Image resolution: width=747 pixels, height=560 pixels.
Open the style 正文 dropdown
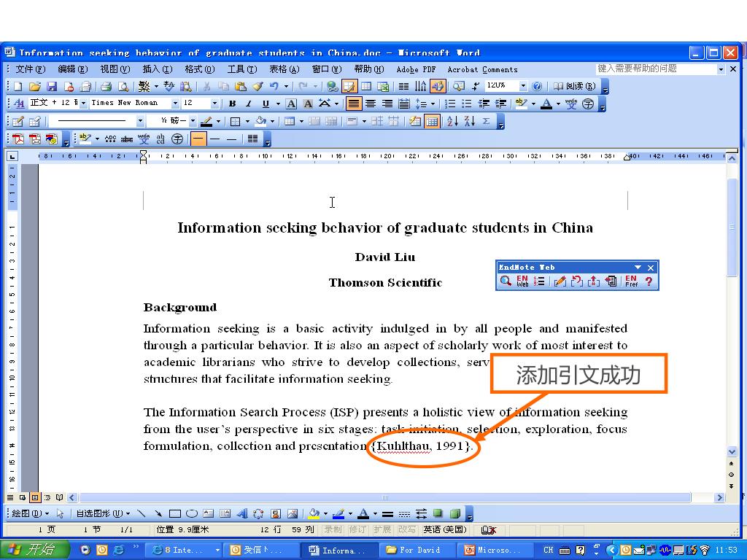(83, 104)
